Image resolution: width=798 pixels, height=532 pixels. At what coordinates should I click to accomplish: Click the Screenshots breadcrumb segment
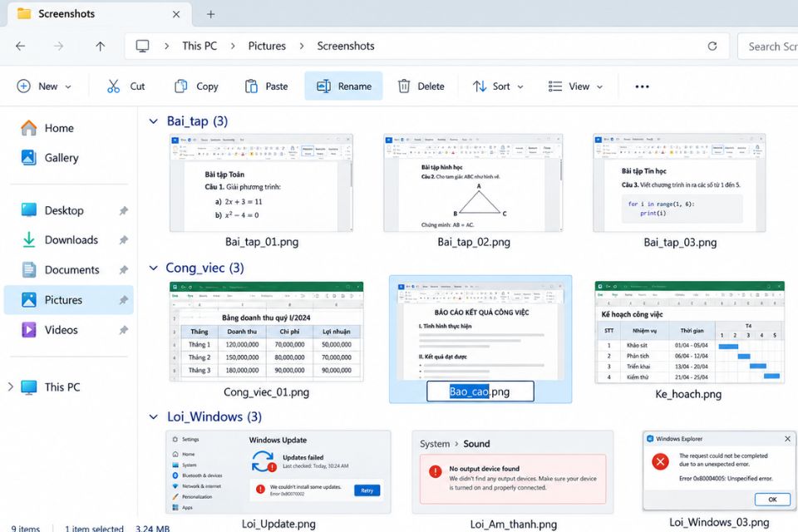(x=346, y=47)
